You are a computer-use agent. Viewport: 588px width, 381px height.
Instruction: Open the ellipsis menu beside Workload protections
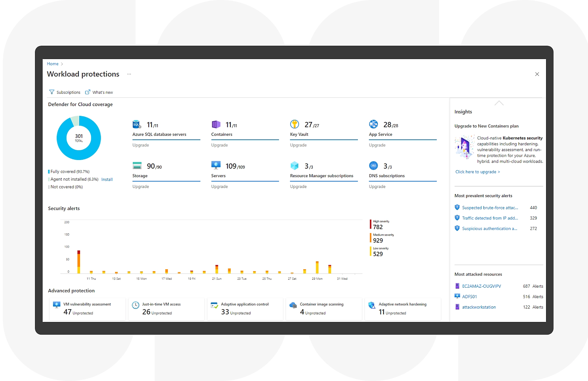pos(129,74)
